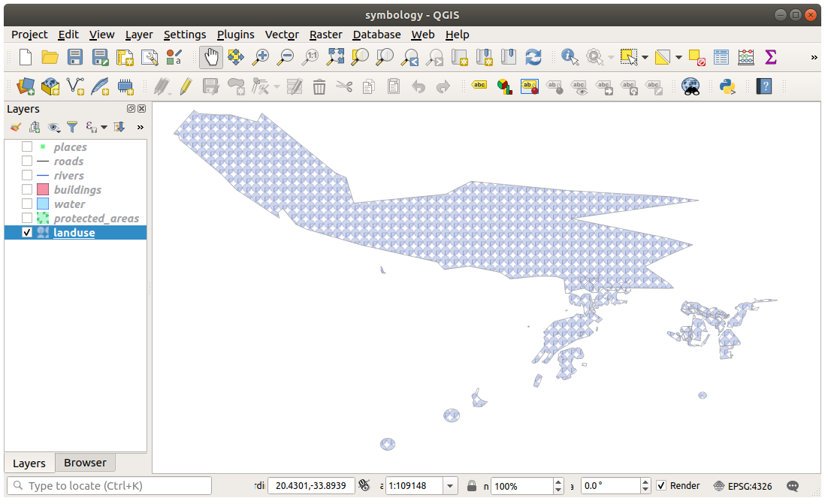Switch to the Browser tab
The width and height of the screenshot is (828, 504).
point(85,463)
